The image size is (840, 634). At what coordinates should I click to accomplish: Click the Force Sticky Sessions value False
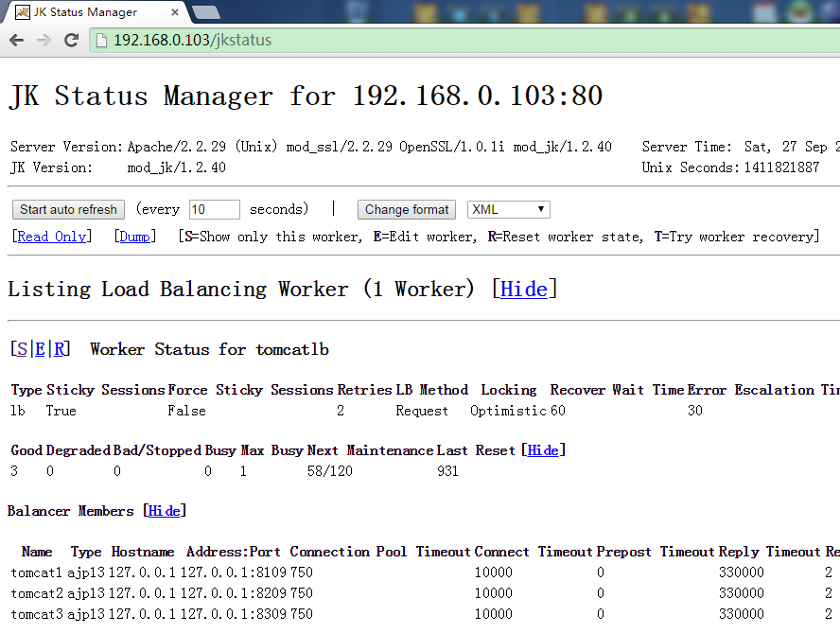tap(186, 411)
